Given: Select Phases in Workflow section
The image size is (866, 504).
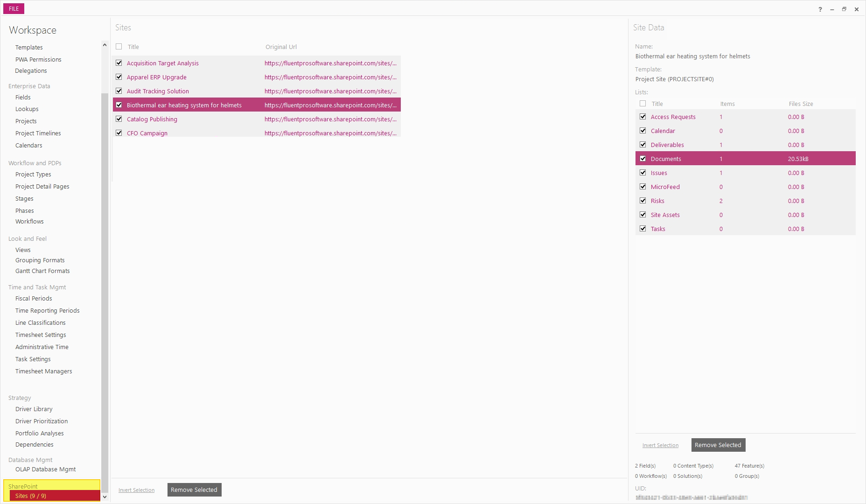Looking at the screenshot, I should click(25, 210).
